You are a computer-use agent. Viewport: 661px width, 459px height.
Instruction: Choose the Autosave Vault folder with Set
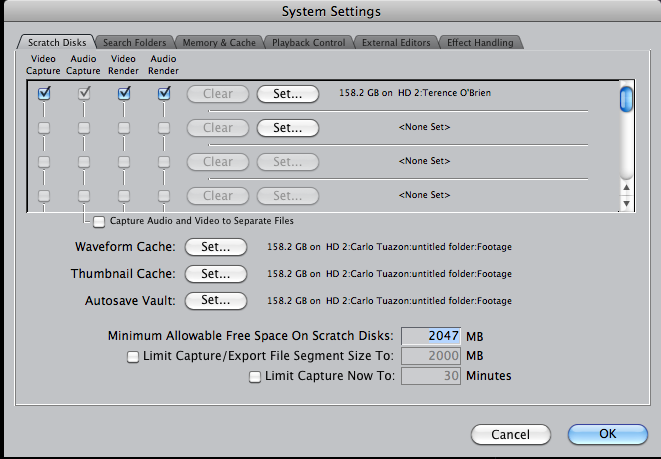[x=216, y=299]
